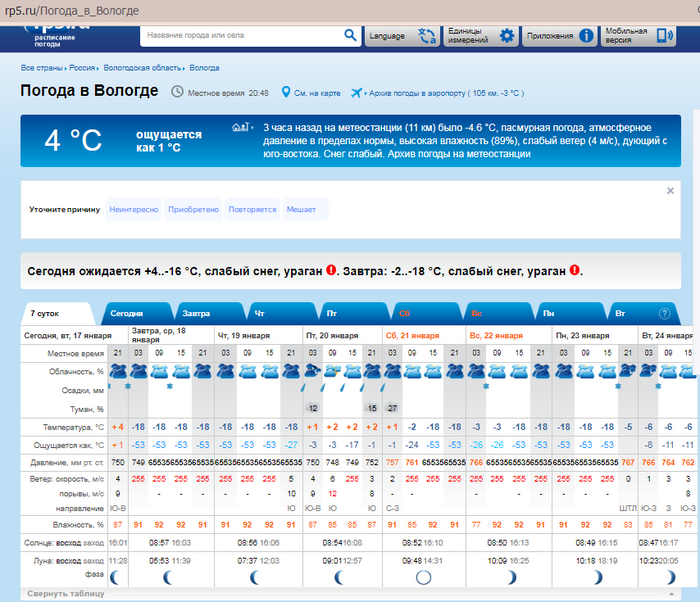Click Monday's moon phase icon
This screenshot has width=700, height=602.
click(596, 577)
